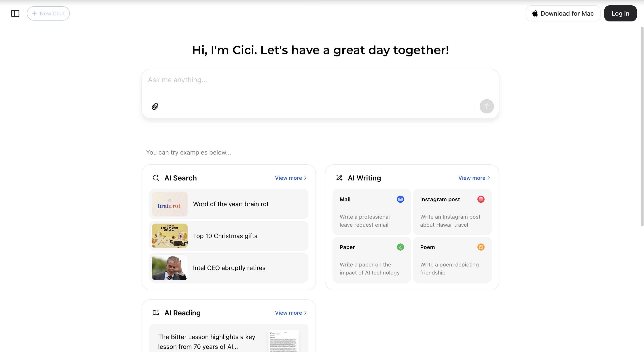Click the orange Poem icon
The width and height of the screenshot is (644, 352).
pyautogui.click(x=481, y=247)
